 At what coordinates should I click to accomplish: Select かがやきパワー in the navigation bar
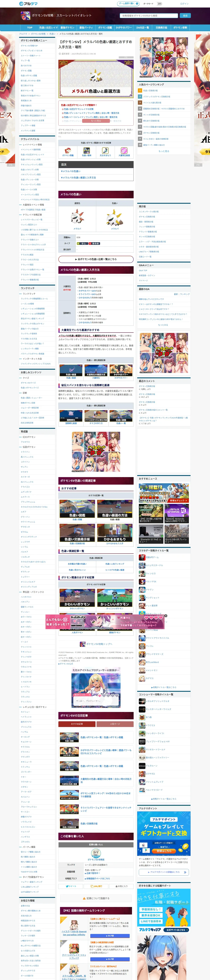pyautogui.click(x=124, y=27)
